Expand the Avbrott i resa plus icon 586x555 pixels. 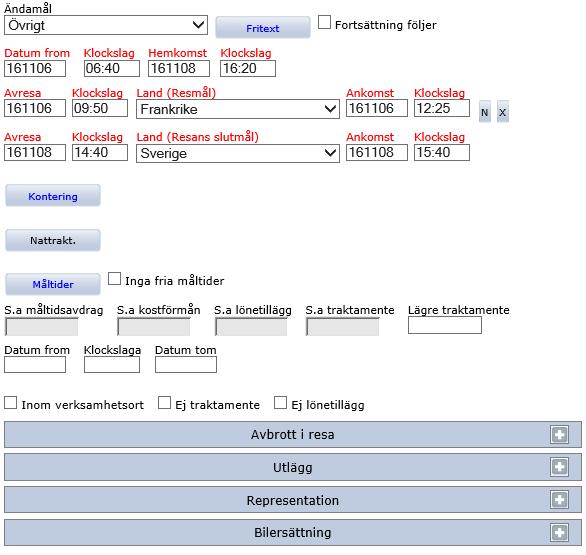tap(559, 434)
